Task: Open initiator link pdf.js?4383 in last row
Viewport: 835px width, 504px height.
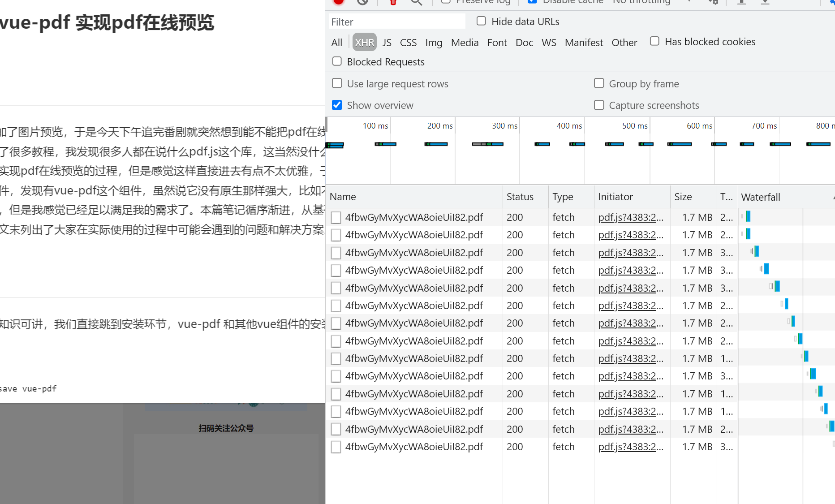Action: [x=631, y=447]
